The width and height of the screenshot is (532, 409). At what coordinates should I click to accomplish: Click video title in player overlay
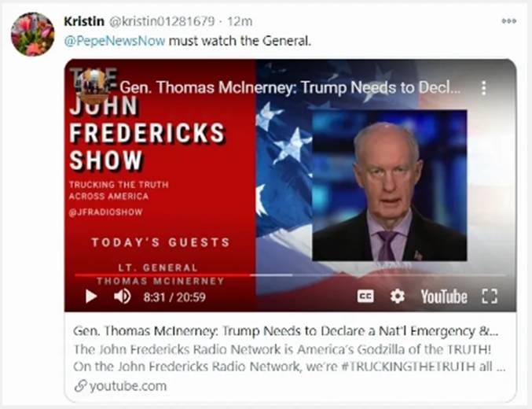pyautogui.click(x=290, y=87)
